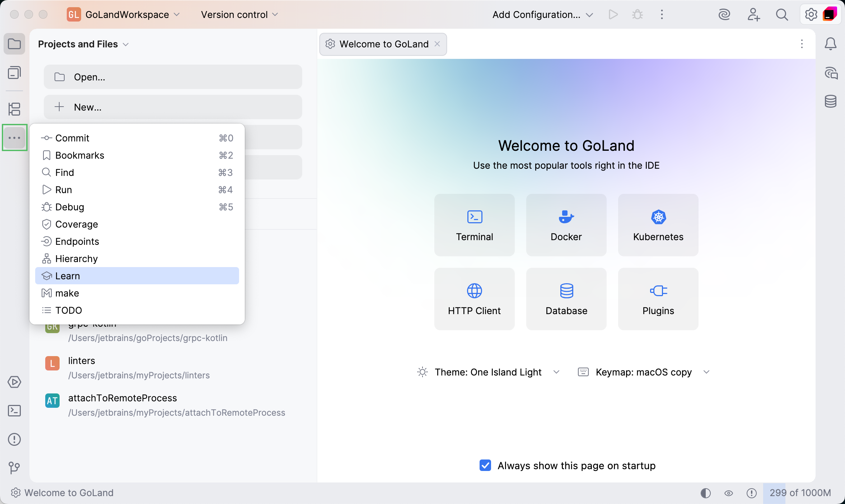This screenshot has width=845, height=504.
Task: Expand the Version control dropdown
Action: coord(239,15)
